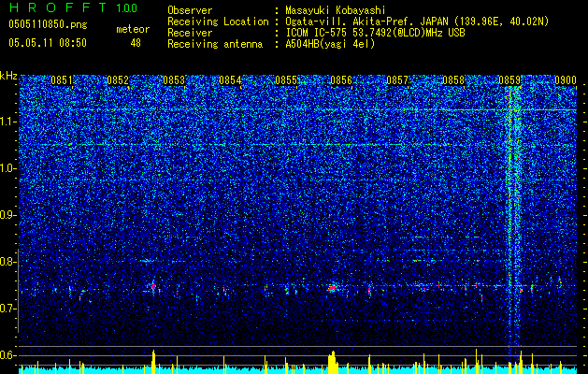Click the 0.8 kHz axis label
This screenshot has width=588, height=374.
pyautogui.click(x=8, y=262)
